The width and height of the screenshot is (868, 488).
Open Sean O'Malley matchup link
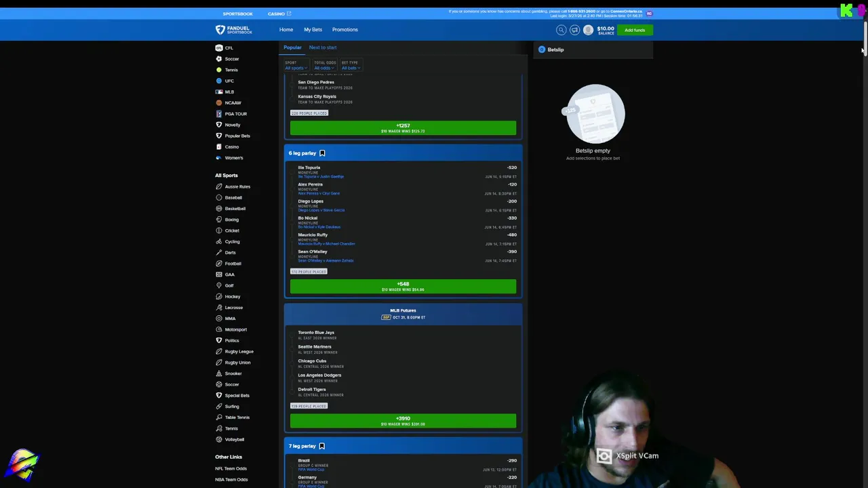click(x=325, y=260)
